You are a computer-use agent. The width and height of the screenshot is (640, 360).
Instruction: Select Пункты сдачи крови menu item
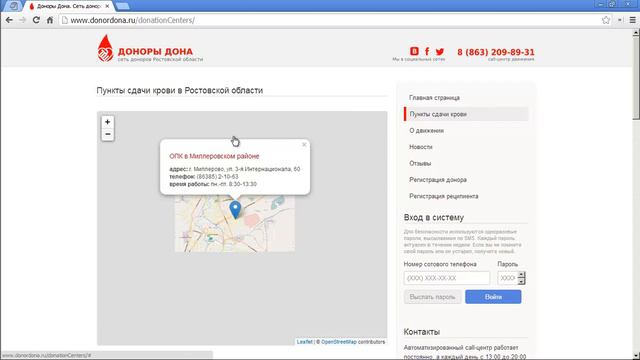466,114
